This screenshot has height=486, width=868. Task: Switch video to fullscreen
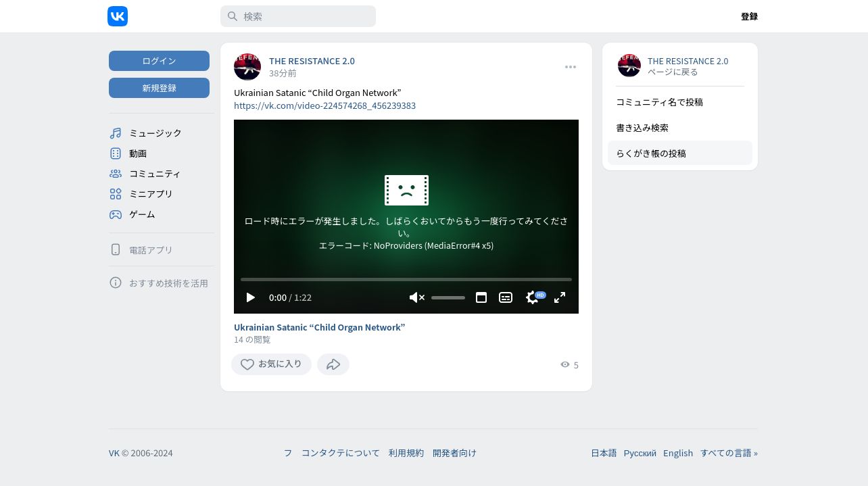coord(560,297)
